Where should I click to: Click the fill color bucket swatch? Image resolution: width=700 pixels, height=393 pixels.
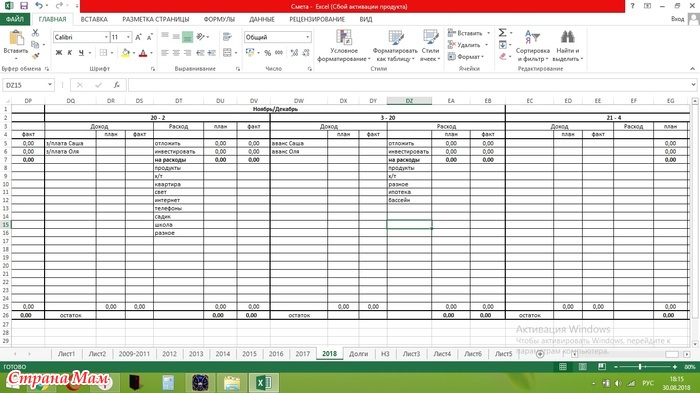[125, 53]
